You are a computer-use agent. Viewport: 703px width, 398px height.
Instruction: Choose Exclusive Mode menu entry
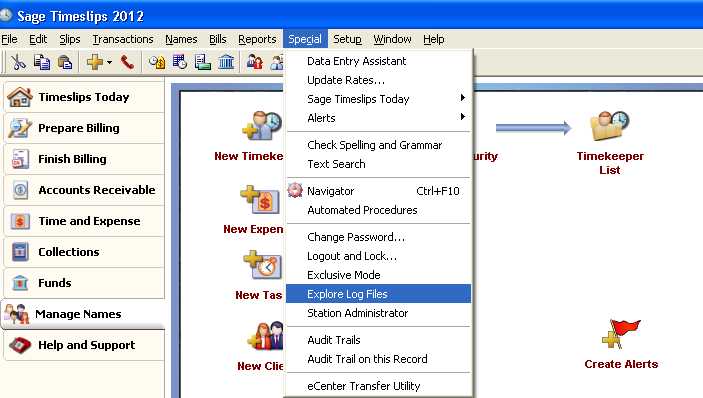click(x=378, y=275)
